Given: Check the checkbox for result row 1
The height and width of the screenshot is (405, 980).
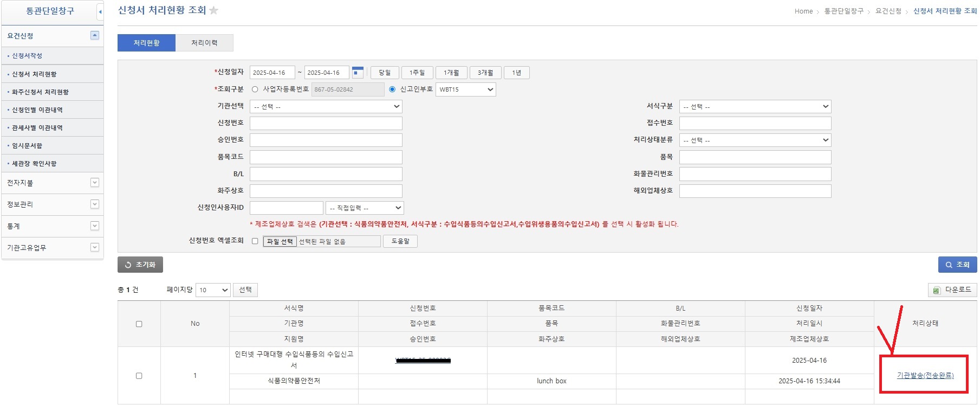Looking at the screenshot, I should tap(139, 376).
